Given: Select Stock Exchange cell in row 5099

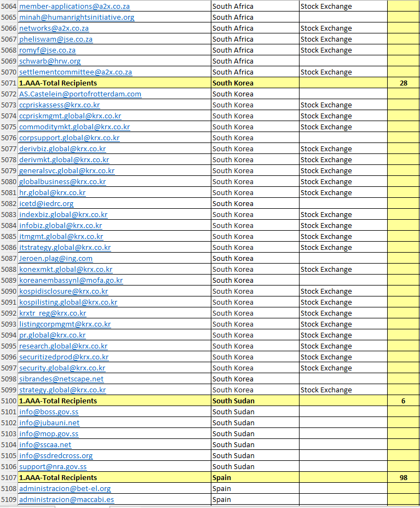Looking at the screenshot, I should point(343,390).
